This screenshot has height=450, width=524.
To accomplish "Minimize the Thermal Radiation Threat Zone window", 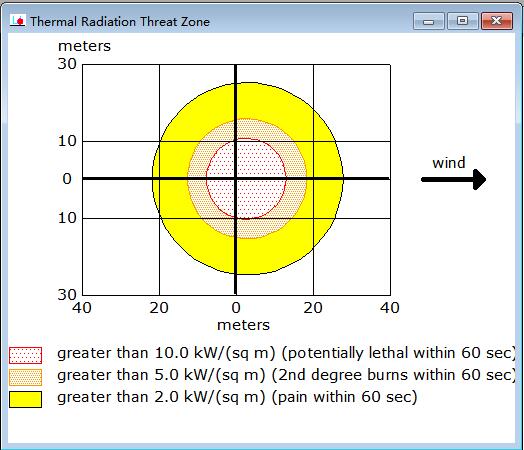I will [x=428, y=21].
